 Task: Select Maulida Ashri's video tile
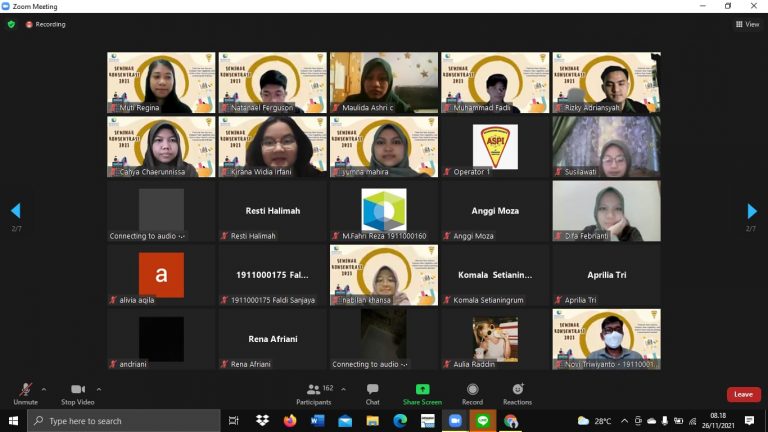point(384,83)
